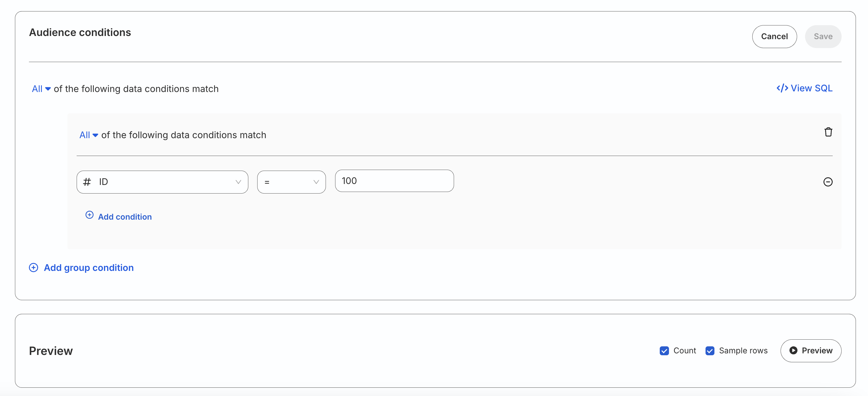Image resolution: width=868 pixels, height=396 pixels.
Task: Expand the ID column selector dropdown
Action: 162,182
